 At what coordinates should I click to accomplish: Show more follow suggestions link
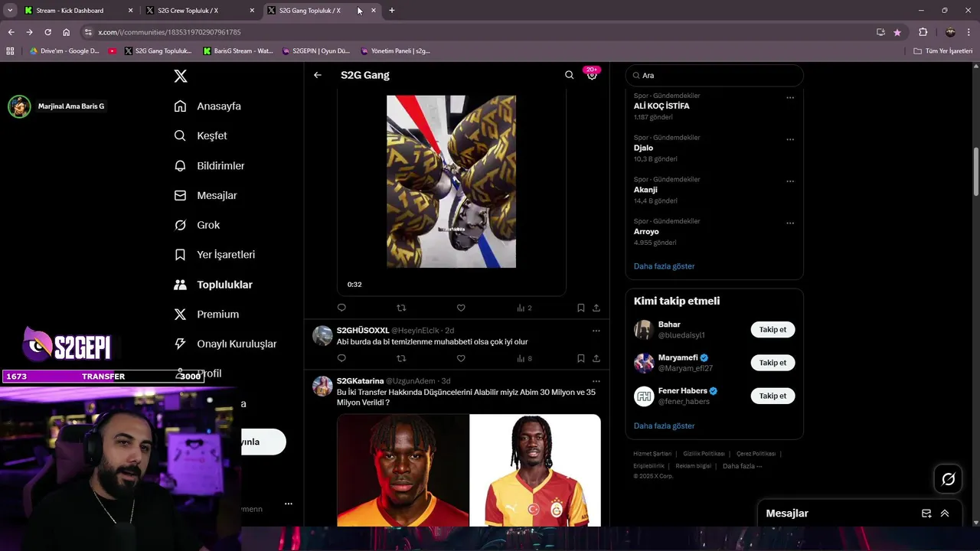coord(665,426)
